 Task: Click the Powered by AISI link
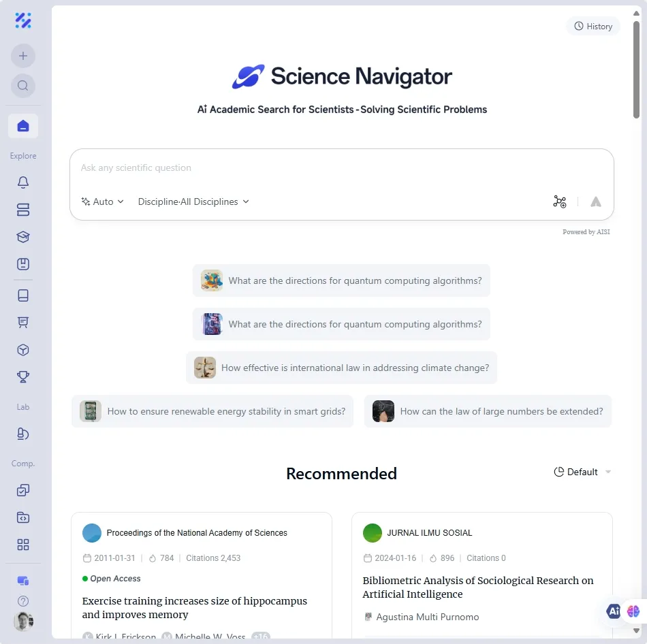[586, 231]
